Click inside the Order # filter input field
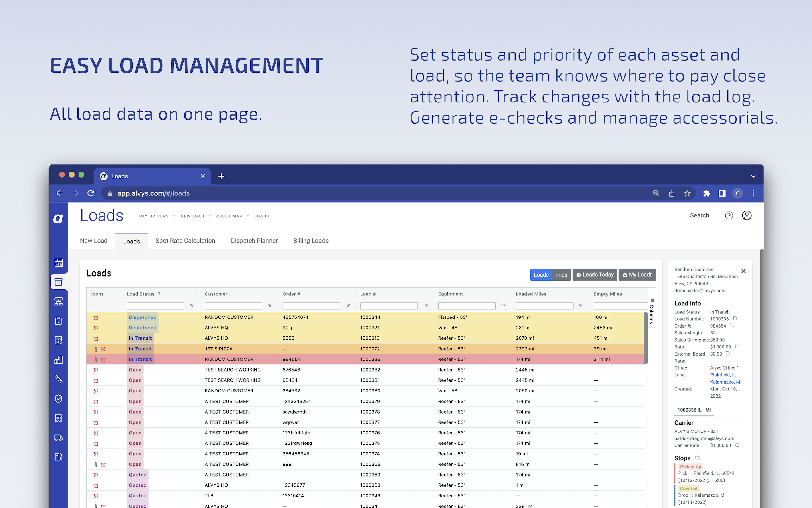The height and width of the screenshot is (508, 812). (311, 306)
